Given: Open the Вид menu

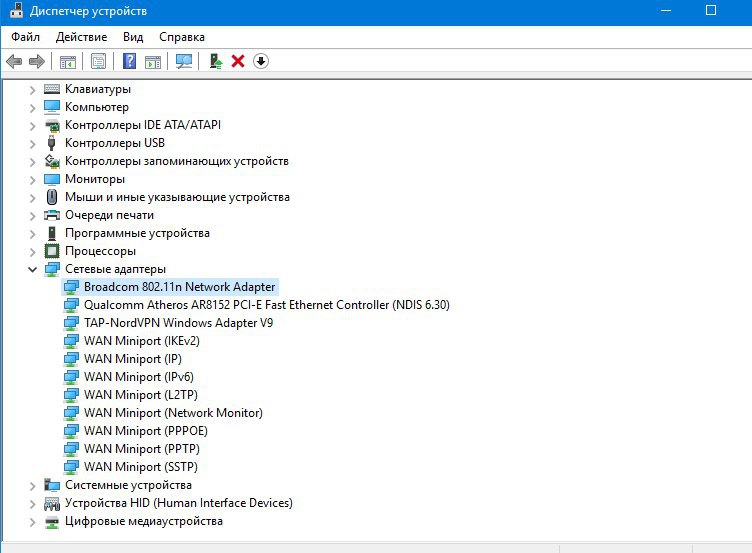Looking at the screenshot, I should pyautogui.click(x=133, y=37).
